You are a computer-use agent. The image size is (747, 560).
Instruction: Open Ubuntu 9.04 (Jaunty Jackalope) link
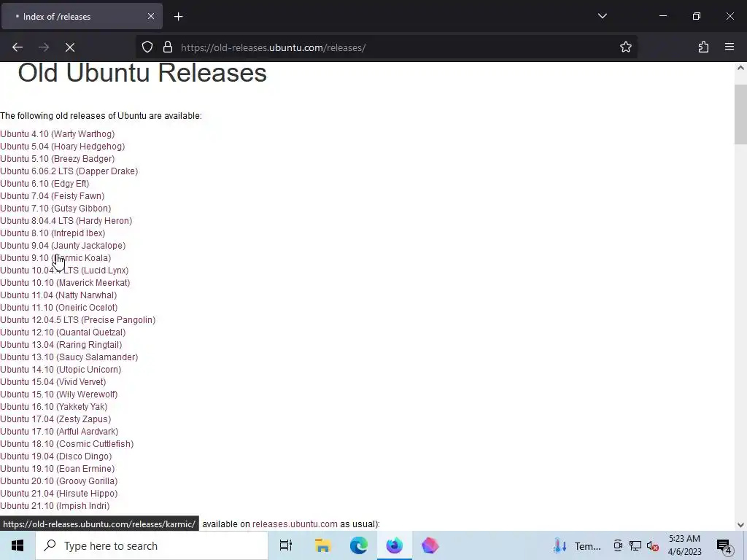63,245
